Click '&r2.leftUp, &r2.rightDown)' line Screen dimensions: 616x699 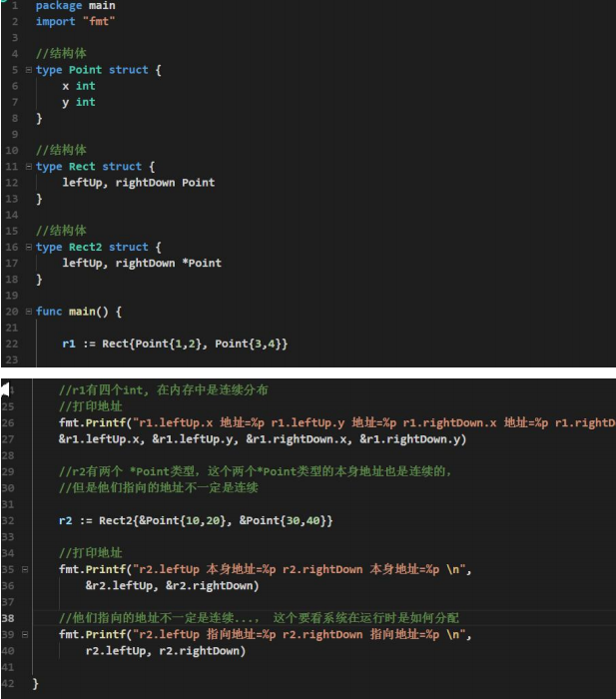pyautogui.click(x=172, y=585)
